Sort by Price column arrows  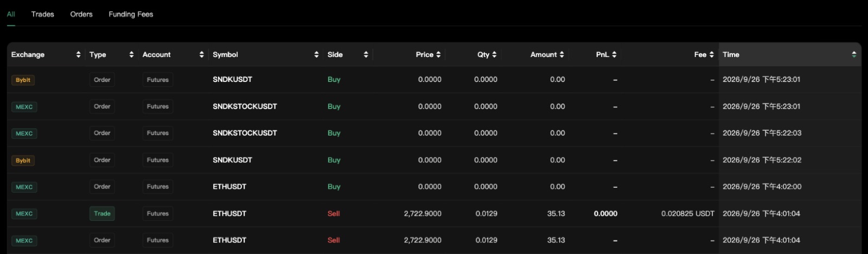coord(438,54)
